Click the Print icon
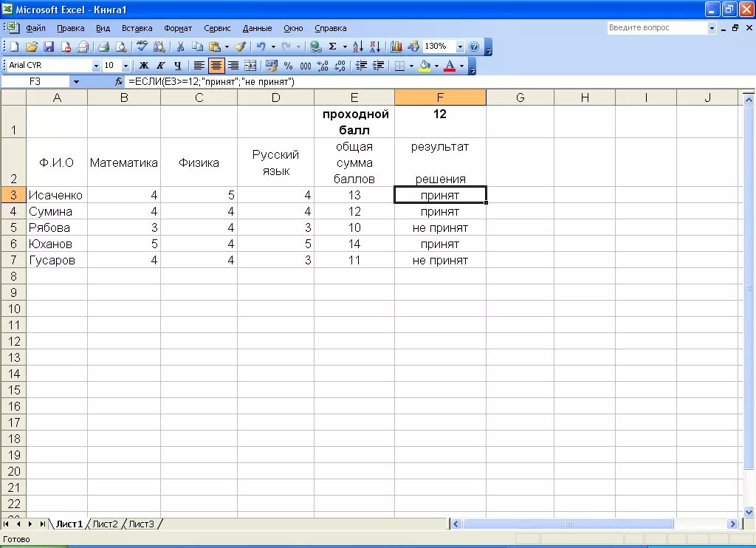Image resolution: width=756 pixels, height=548 pixels. click(103, 47)
